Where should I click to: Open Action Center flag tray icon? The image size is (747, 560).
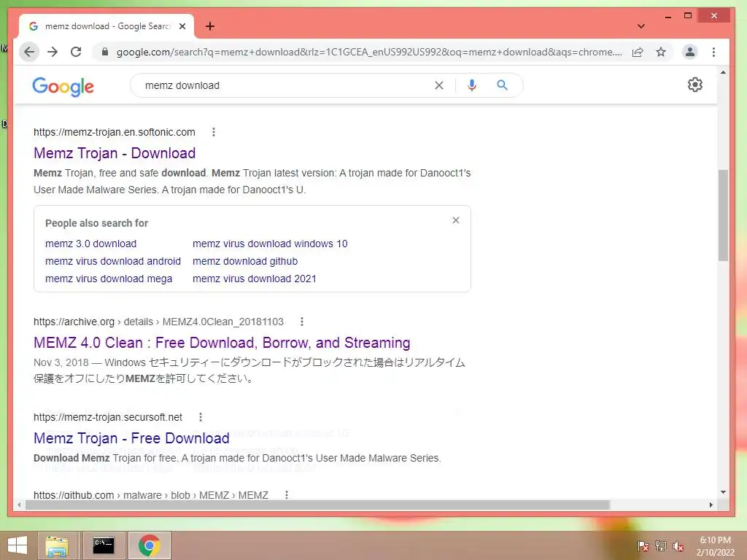643,545
